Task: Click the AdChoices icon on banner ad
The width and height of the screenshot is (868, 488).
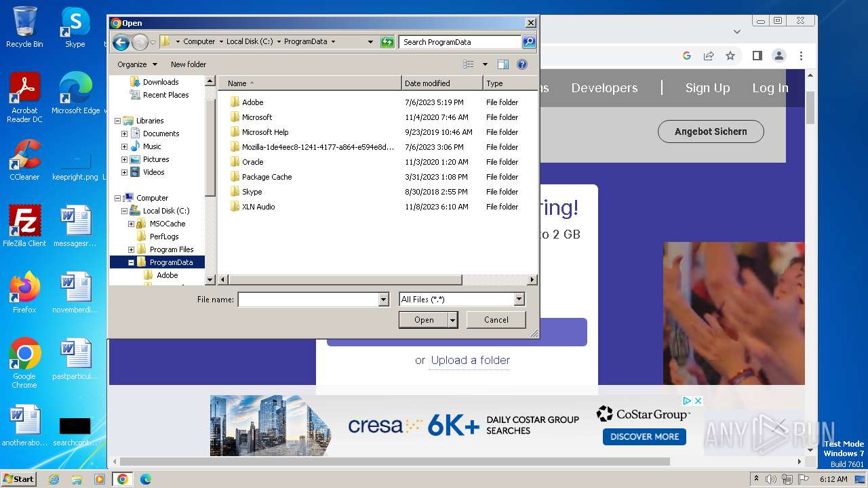Action: pyautogui.click(x=687, y=401)
